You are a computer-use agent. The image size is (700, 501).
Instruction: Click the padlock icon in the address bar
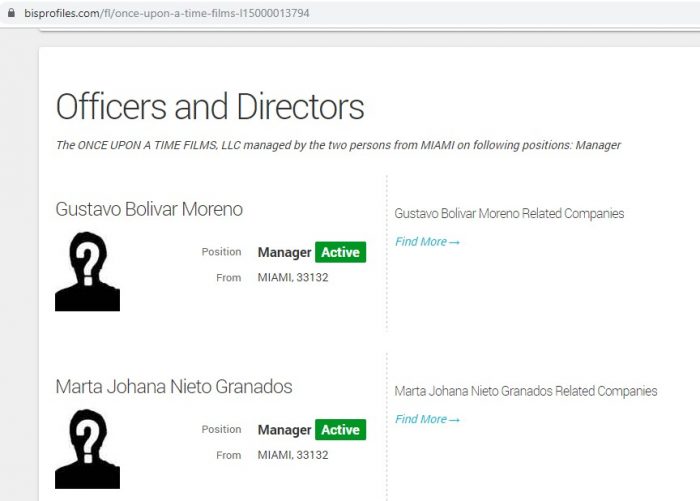pos(12,14)
